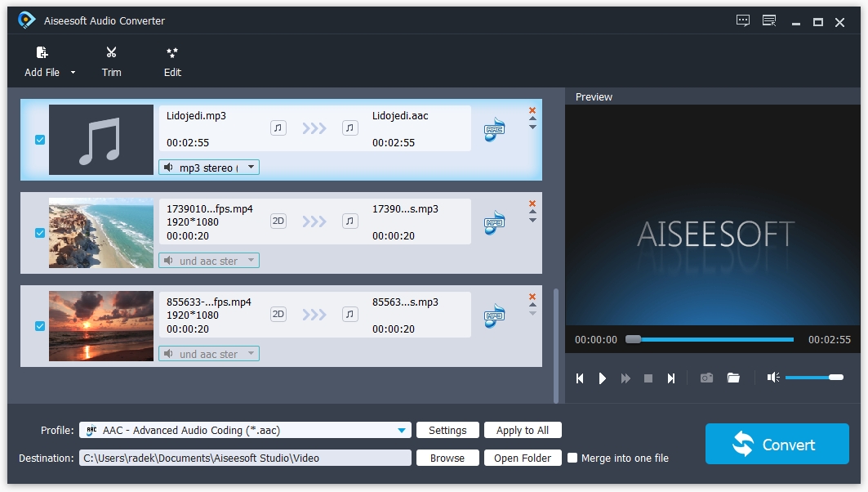This screenshot has width=868, height=492.
Task: Select the Lidojedi.mp3 music note thumbnail
Action: (x=100, y=140)
